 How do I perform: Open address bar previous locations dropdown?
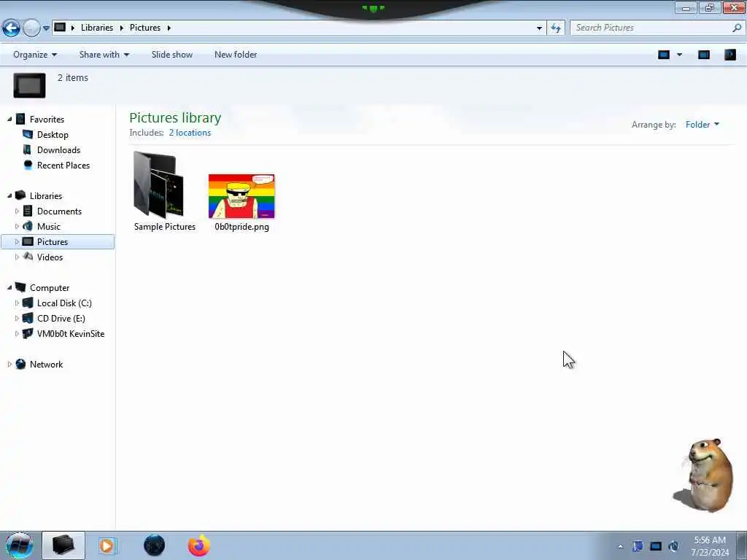point(539,28)
